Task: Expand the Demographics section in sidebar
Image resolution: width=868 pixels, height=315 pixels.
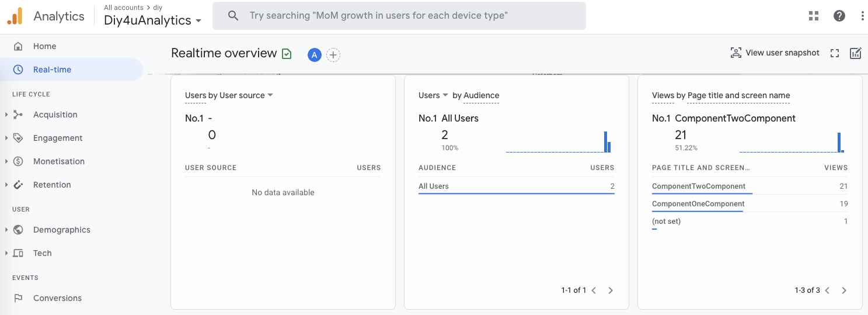Action: click(6, 230)
